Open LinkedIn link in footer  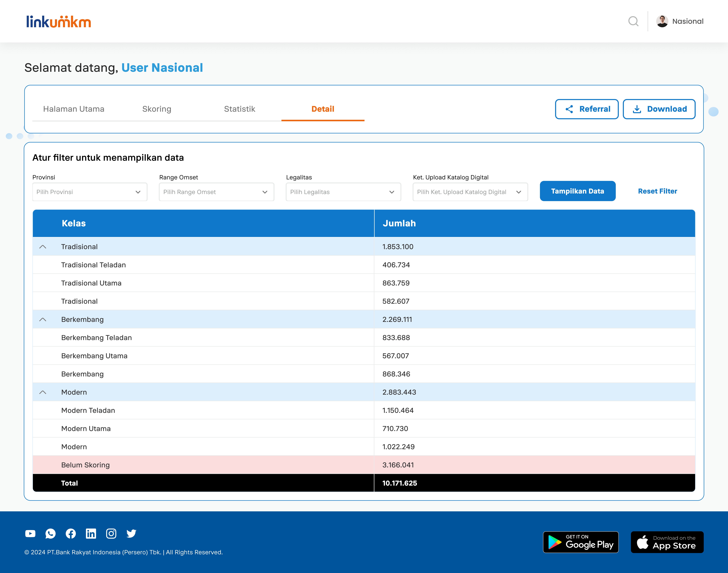(x=91, y=533)
